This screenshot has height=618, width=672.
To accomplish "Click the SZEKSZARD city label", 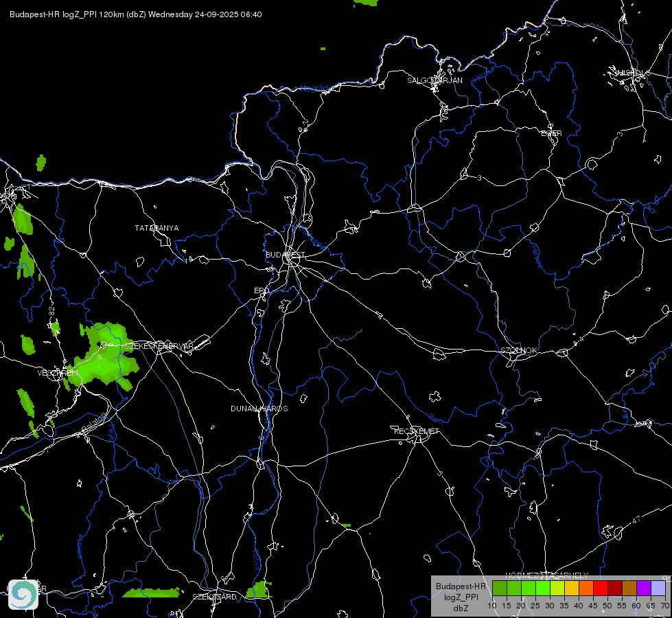I will pyautogui.click(x=214, y=597).
